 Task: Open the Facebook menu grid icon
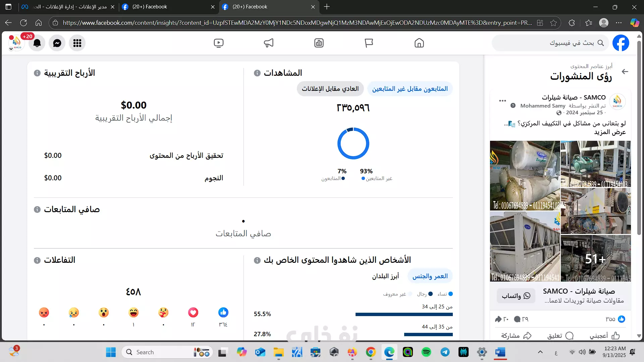pyautogui.click(x=77, y=43)
